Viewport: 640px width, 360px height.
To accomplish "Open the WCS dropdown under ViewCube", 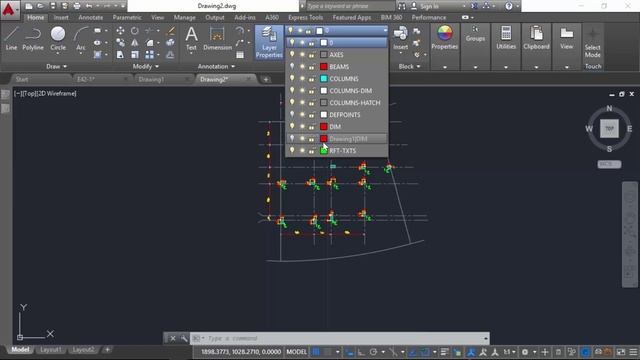I will click(609, 164).
